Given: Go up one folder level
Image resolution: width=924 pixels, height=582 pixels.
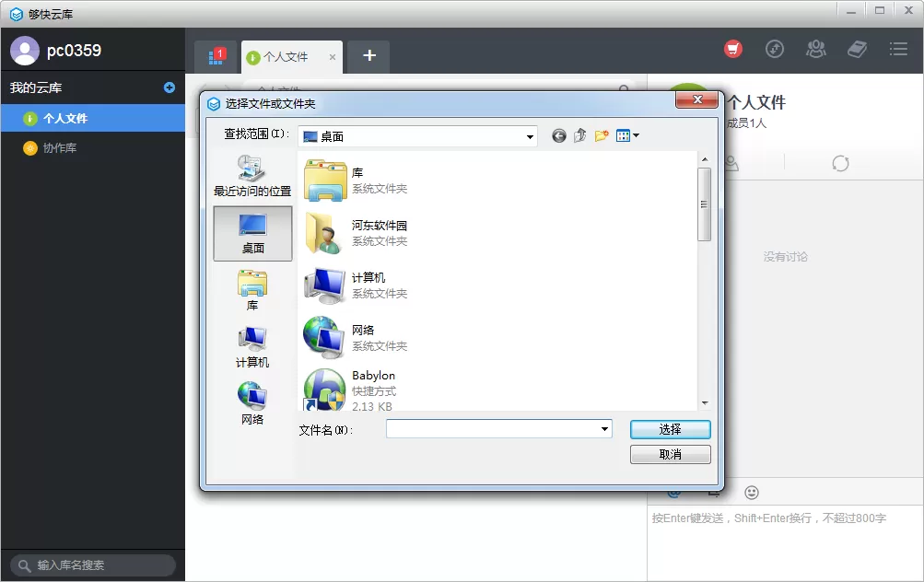Looking at the screenshot, I should (x=579, y=136).
